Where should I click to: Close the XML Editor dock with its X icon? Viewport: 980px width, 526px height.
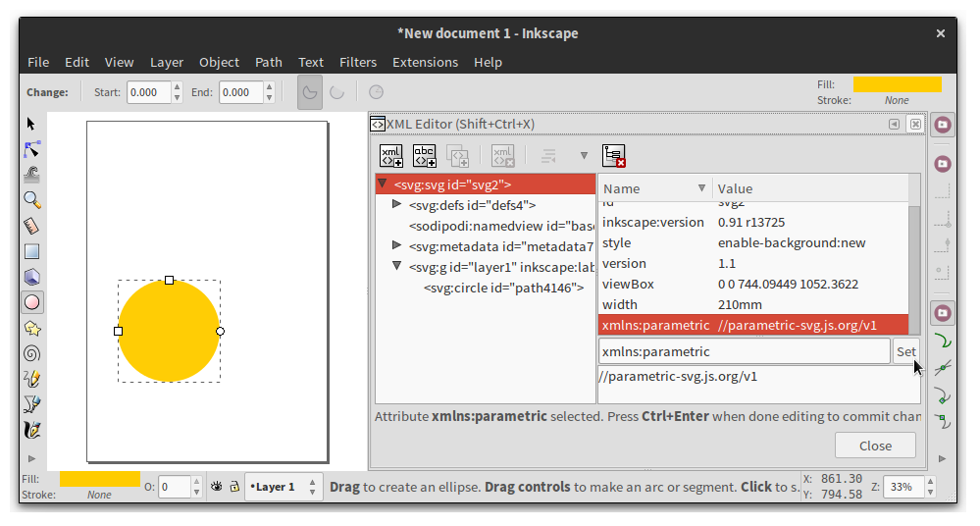(x=915, y=124)
